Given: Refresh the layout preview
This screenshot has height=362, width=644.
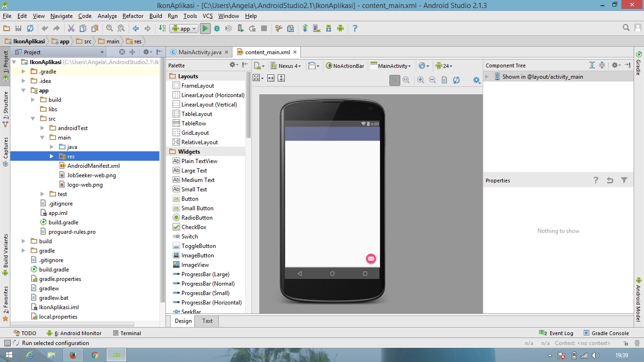Looking at the screenshot, I should (456, 80).
